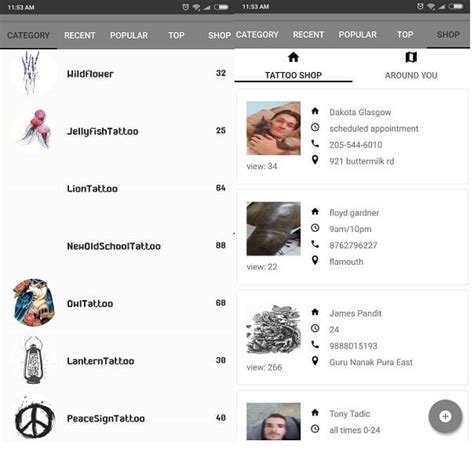Tap home icon beside Tony Tadic
Screen dimensions: 474x470
[x=315, y=413]
